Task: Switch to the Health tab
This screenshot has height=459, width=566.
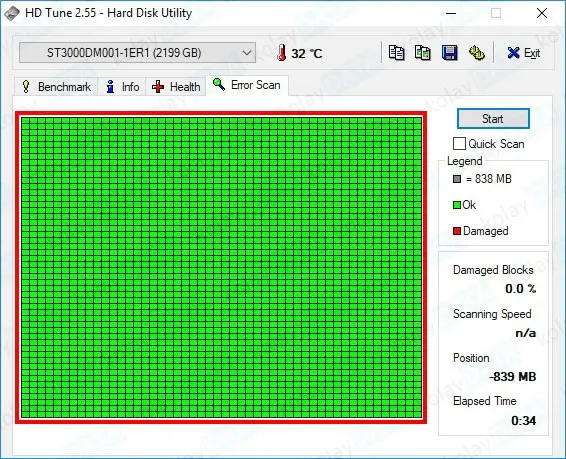Action: click(176, 87)
